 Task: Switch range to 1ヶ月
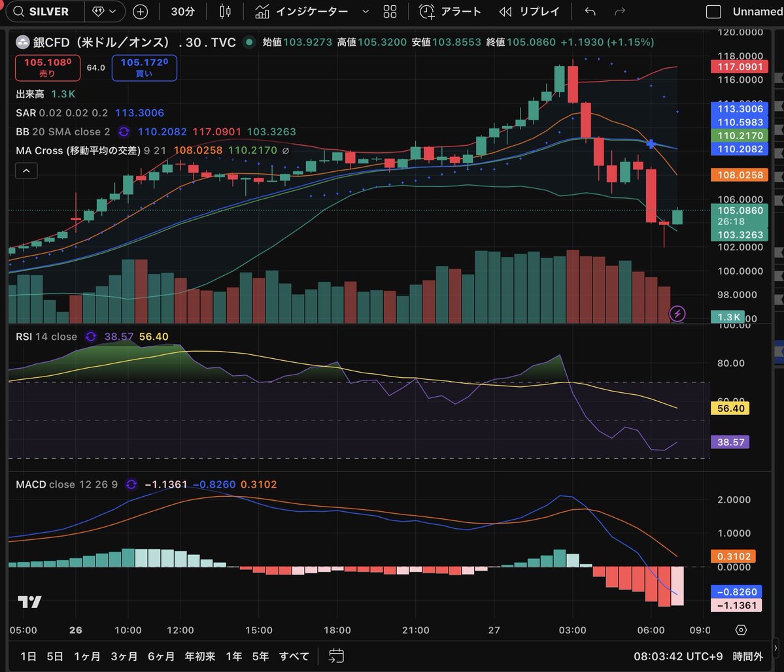[x=87, y=656]
